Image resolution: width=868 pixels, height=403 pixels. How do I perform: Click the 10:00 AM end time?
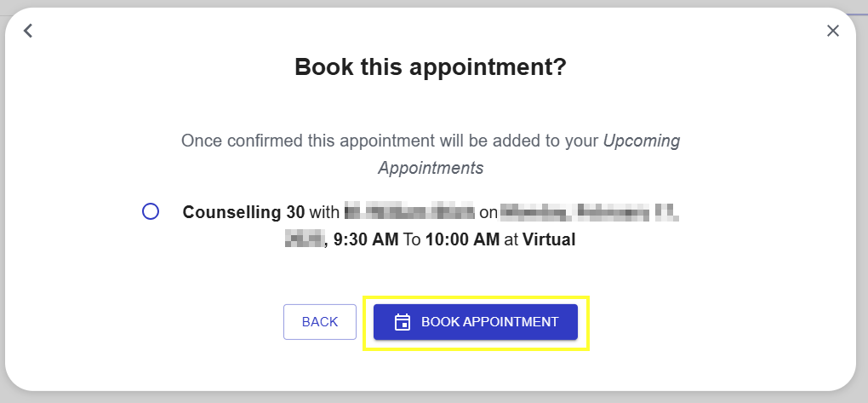(462, 239)
